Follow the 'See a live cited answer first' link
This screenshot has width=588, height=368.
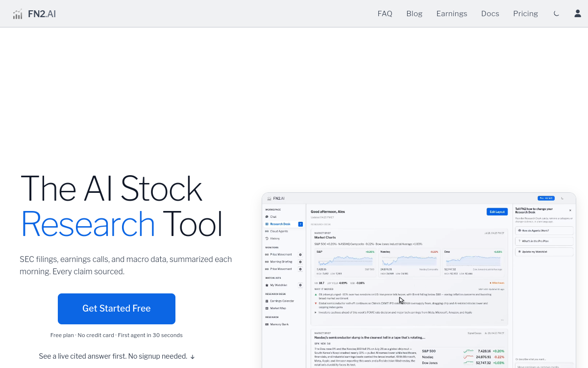pyautogui.click(x=117, y=356)
